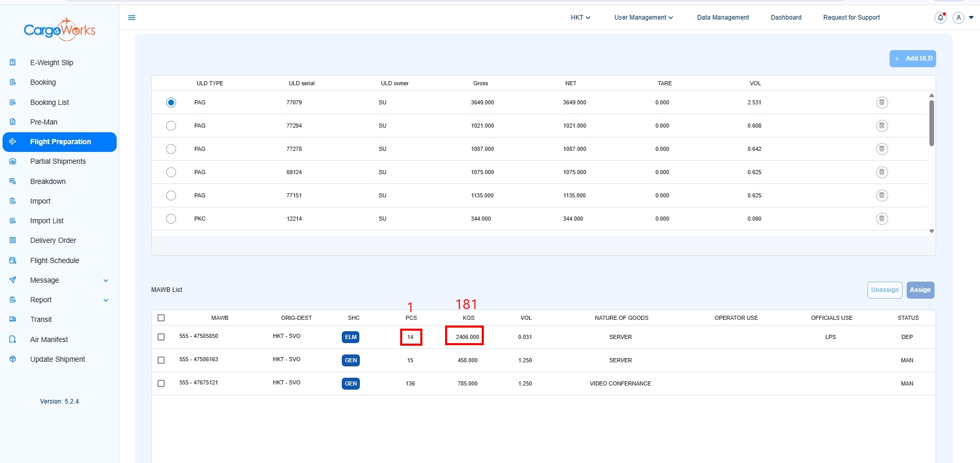Open Partial Shipments from the sidebar
980x463 pixels.
pyautogui.click(x=58, y=161)
